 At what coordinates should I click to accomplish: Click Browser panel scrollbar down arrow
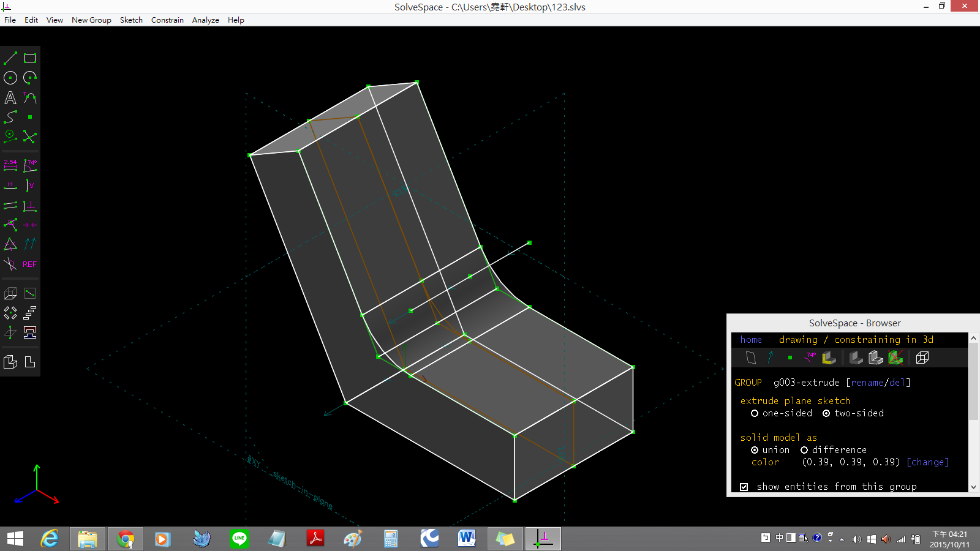973,487
